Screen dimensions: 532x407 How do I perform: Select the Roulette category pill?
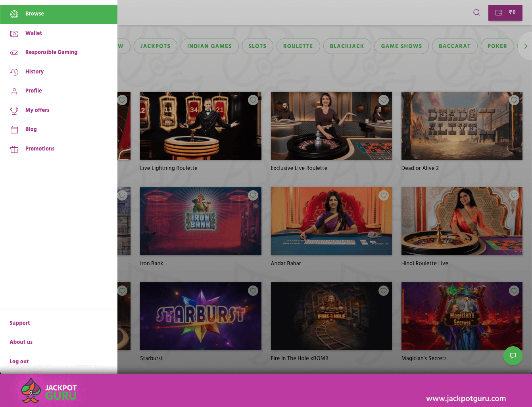[x=298, y=46]
